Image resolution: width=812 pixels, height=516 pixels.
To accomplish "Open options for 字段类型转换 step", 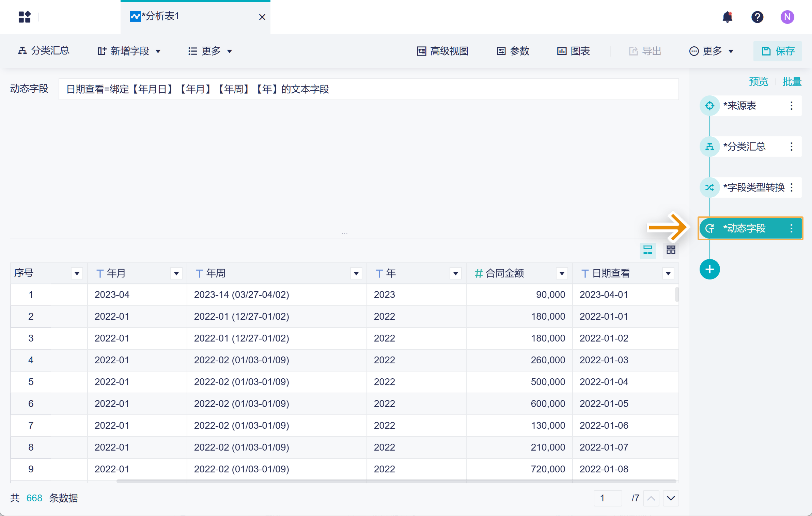I will pyautogui.click(x=791, y=187).
